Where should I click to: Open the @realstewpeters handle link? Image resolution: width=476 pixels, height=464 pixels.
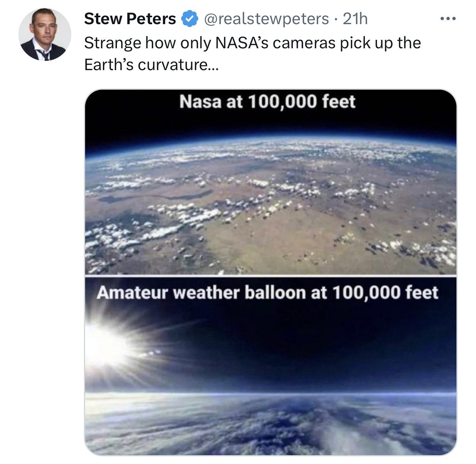266,19
